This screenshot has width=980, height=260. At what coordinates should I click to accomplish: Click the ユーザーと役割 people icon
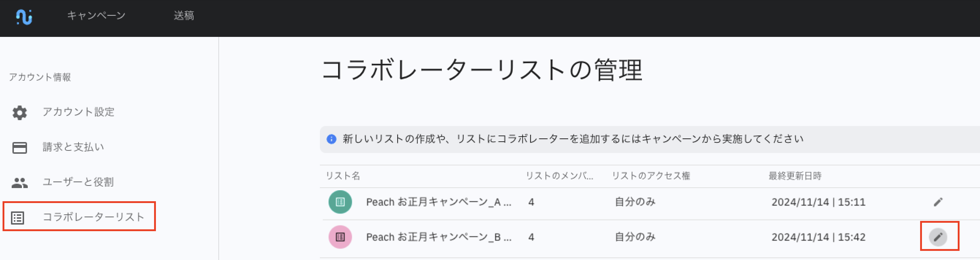click(x=19, y=183)
